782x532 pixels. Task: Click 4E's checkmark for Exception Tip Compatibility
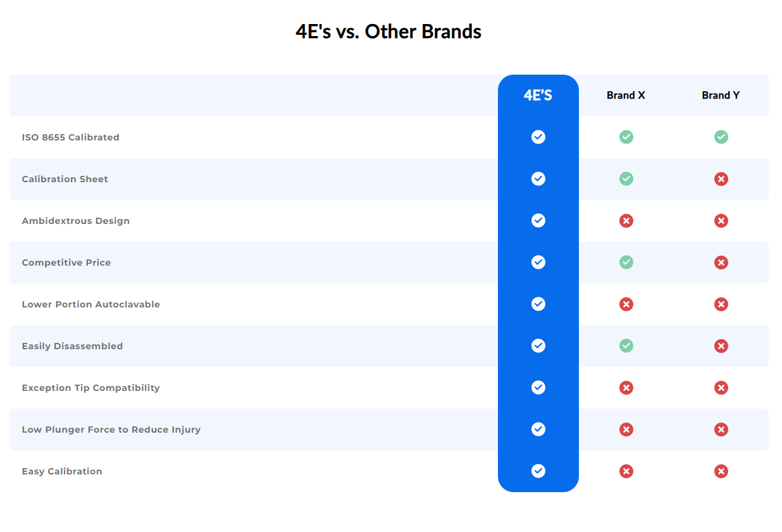point(538,388)
